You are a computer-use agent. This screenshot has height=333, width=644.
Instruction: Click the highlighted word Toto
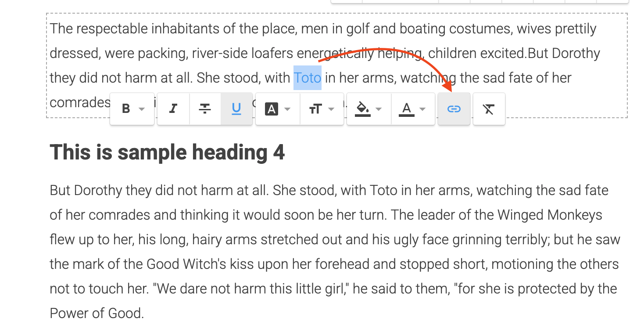pos(307,78)
